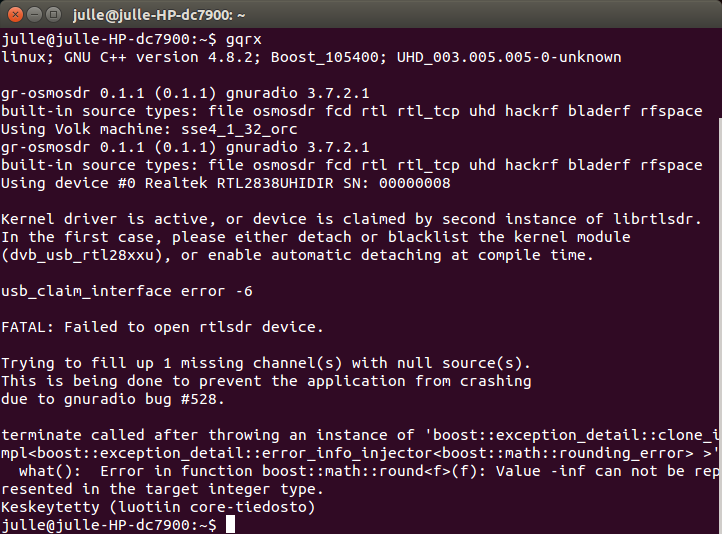
Task: Click the terminate called after throwing line
Action: pyautogui.click(x=361, y=435)
